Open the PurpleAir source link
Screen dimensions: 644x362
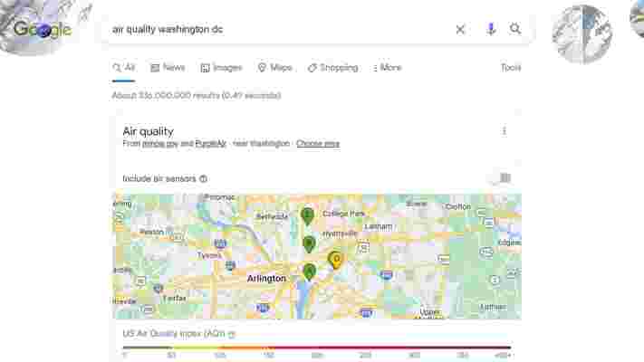coord(211,143)
